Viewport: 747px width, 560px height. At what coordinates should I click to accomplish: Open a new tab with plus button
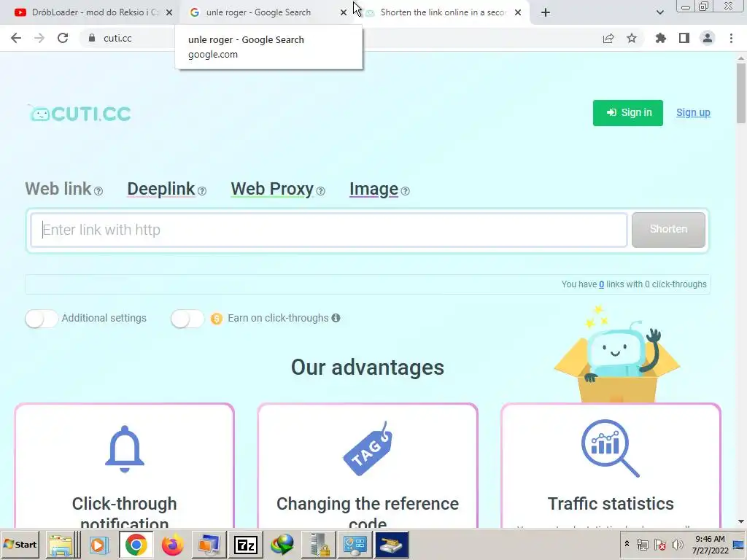coord(546,12)
